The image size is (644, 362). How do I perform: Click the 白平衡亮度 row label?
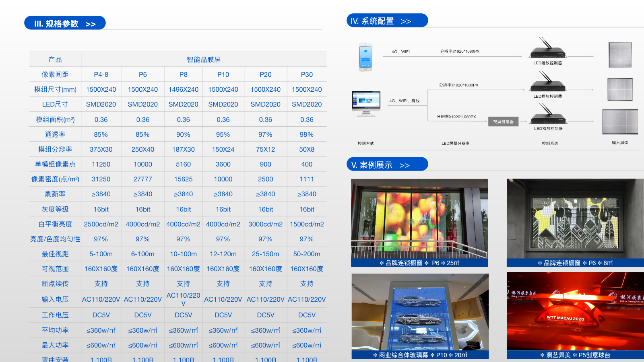tap(55, 224)
